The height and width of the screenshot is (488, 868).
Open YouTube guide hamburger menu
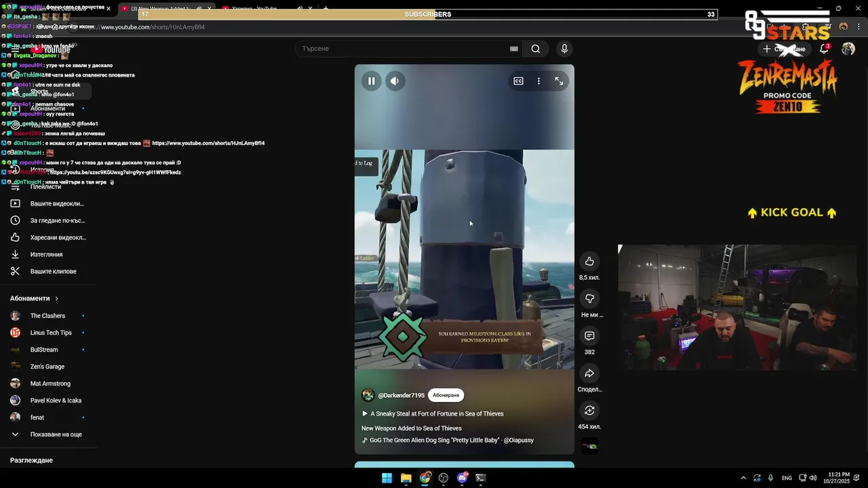pos(15,49)
